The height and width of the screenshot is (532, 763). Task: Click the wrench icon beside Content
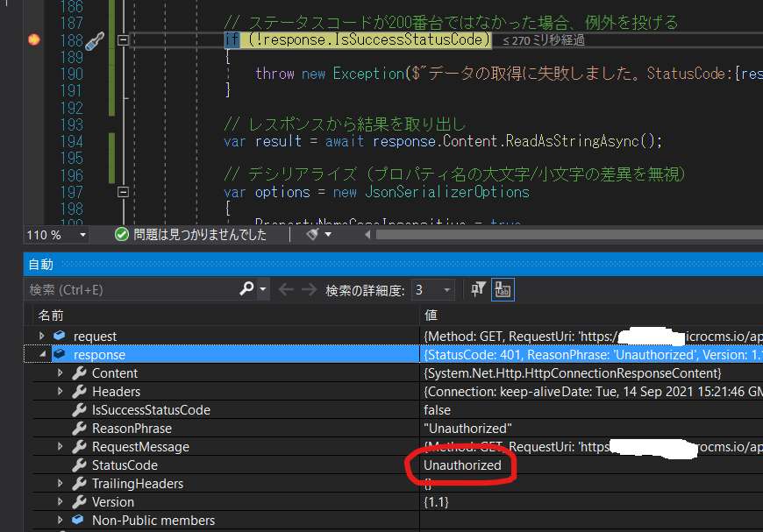pyautogui.click(x=79, y=372)
